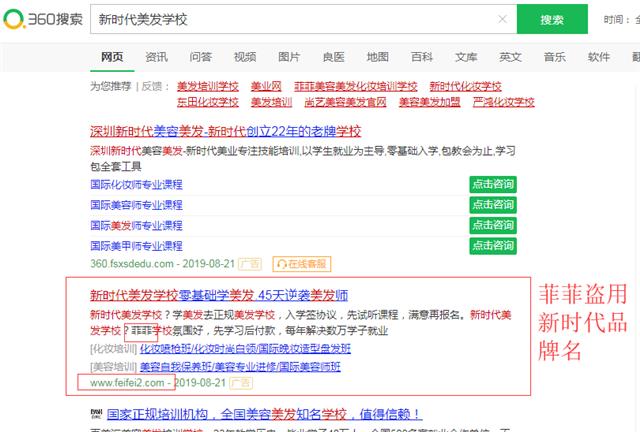Click 点击咨询 beside 国际美甲师专业课程
The image size is (640, 432).
(493, 246)
